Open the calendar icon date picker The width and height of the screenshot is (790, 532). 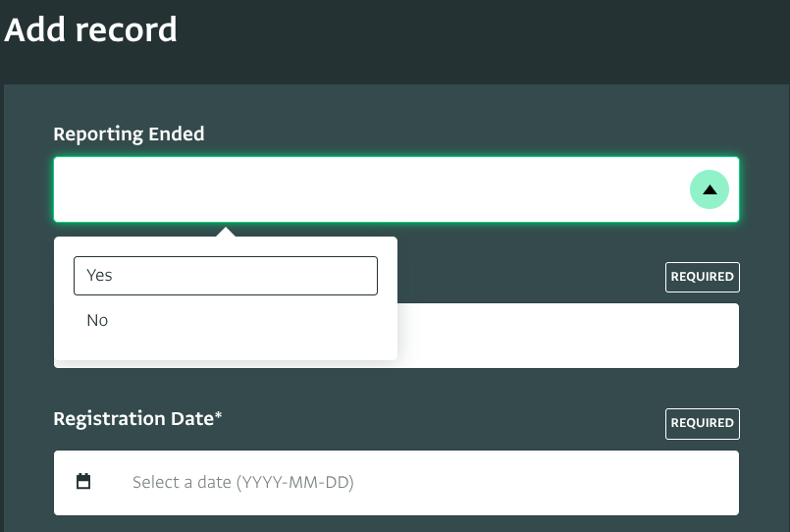point(83,482)
